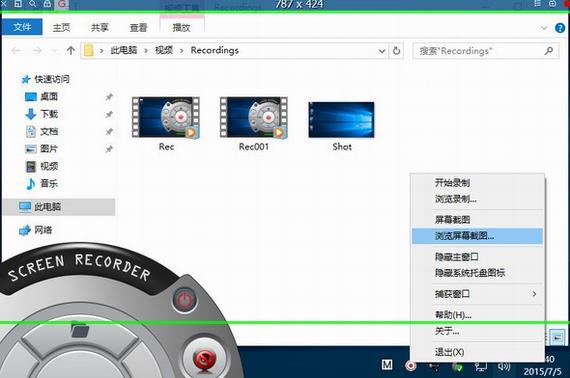Click the red record button on Screen Recorder
This screenshot has height=378, width=570.
point(205,359)
